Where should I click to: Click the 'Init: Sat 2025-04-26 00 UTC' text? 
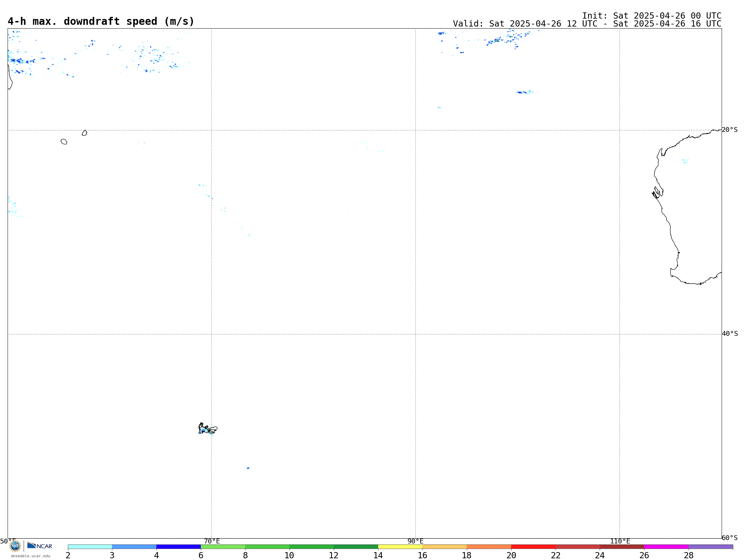click(652, 16)
